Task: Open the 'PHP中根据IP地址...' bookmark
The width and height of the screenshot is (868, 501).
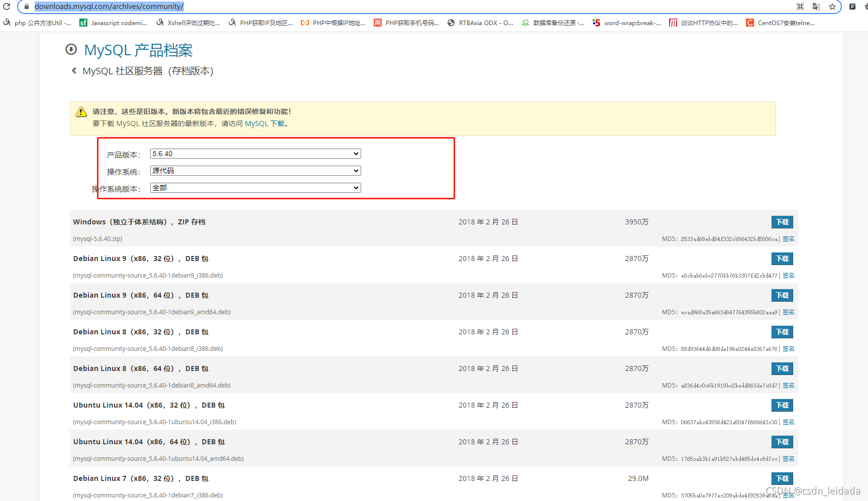Action: 333,23
